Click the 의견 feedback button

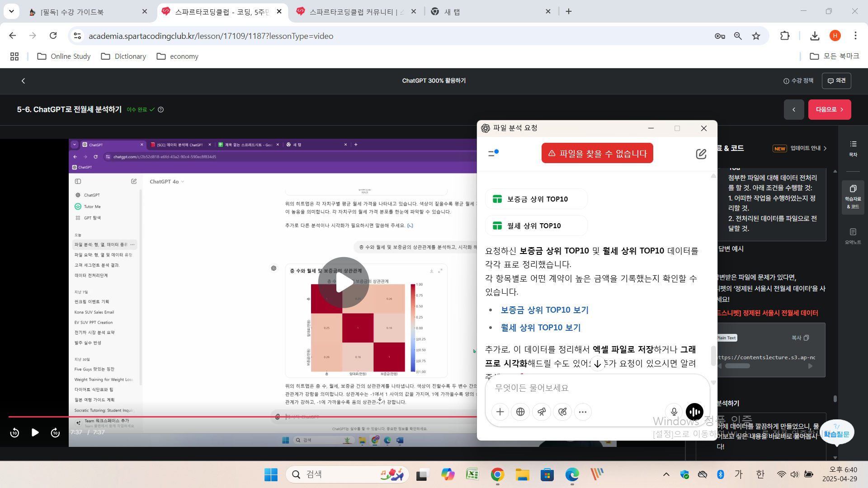click(836, 80)
